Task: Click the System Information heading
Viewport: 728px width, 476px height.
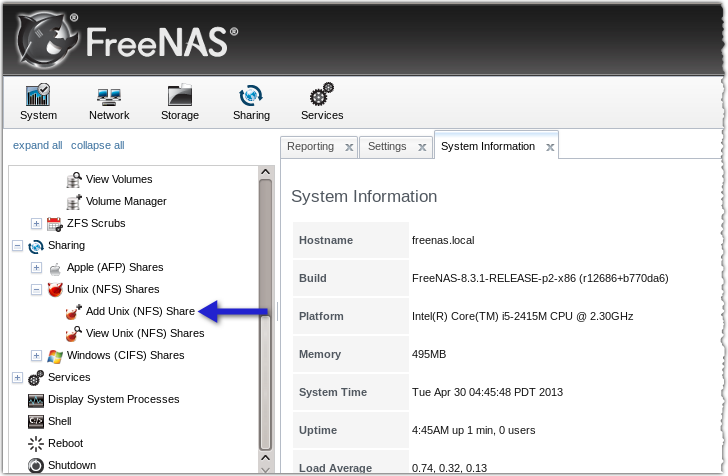Action: (x=364, y=196)
